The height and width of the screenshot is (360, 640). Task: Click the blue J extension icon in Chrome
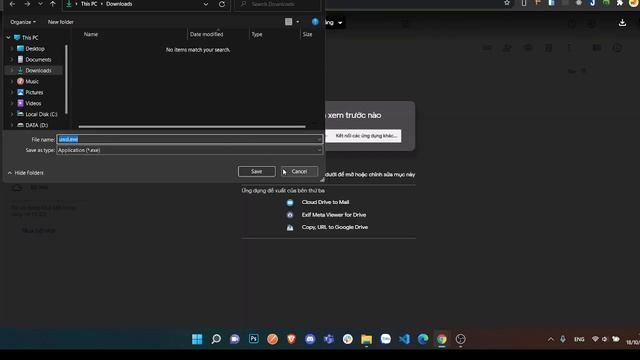[x=592, y=3]
